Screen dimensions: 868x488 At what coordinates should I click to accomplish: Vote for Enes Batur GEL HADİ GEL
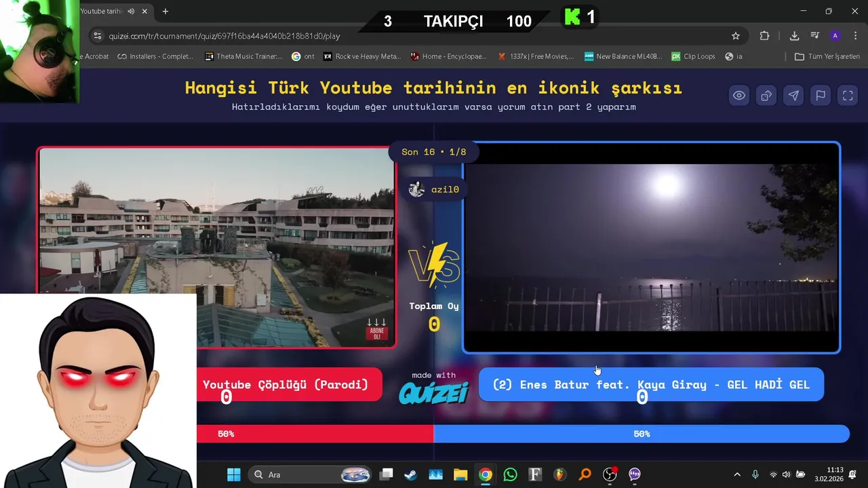pos(651,384)
